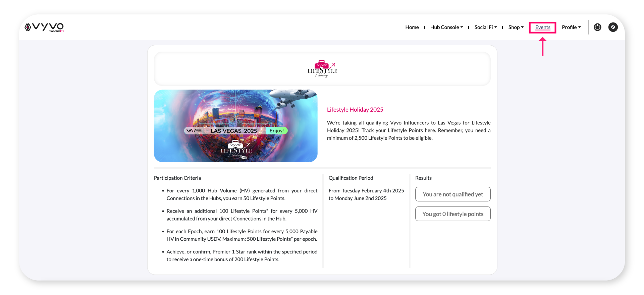Click the dark globe icon in navbar

pos(613,27)
